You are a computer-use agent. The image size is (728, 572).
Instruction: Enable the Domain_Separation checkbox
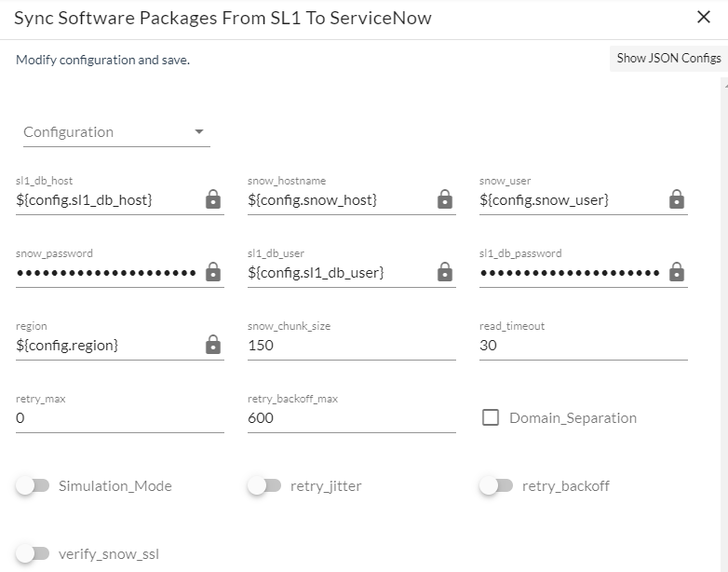491,417
